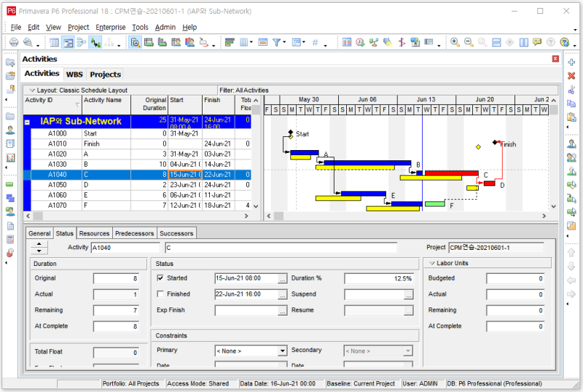Show the Activity Table view
583x392 pixels.
click(54, 42)
